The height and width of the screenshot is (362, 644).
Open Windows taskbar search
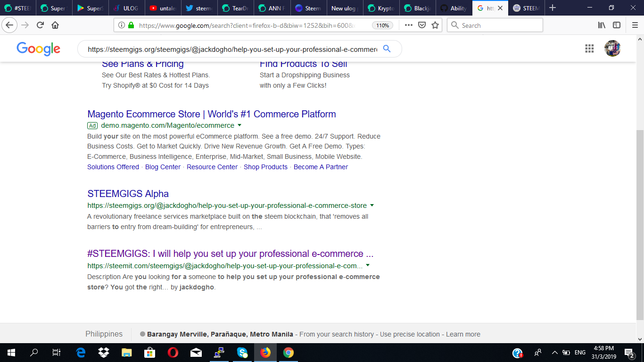[34, 353]
